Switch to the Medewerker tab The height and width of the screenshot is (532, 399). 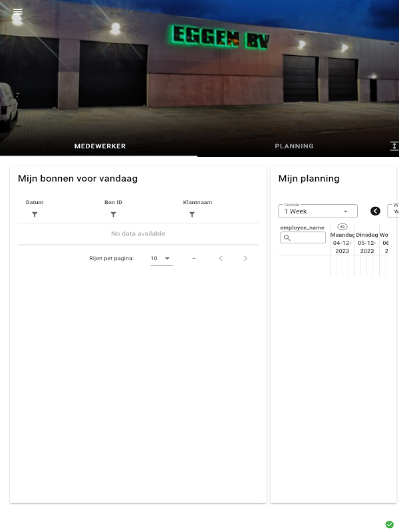click(x=100, y=146)
